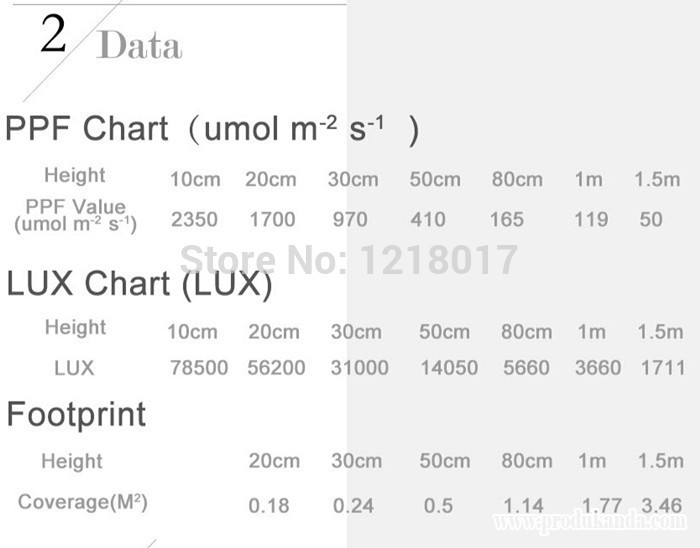Click the PPF value 410
The image size is (700, 548).
click(430, 220)
